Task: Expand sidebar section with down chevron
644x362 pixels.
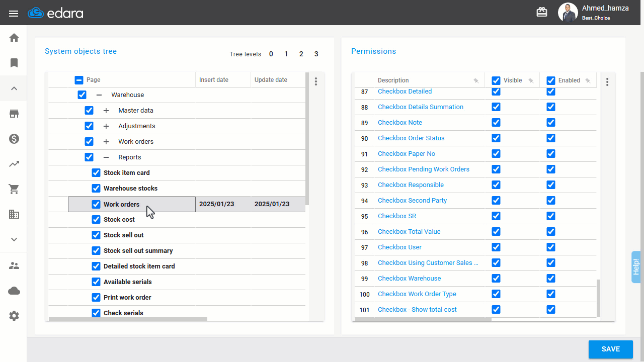Action: (x=14, y=239)
